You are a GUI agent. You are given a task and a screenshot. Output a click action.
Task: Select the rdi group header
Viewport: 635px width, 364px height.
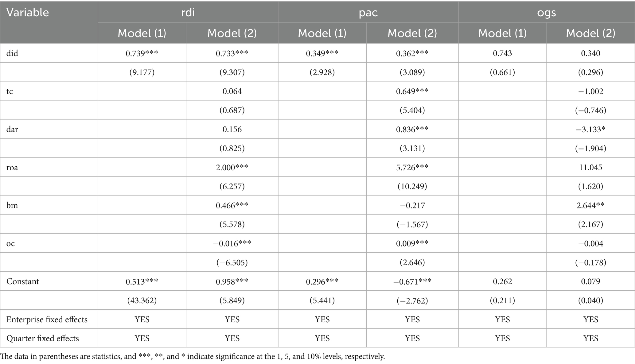(188, 13)
